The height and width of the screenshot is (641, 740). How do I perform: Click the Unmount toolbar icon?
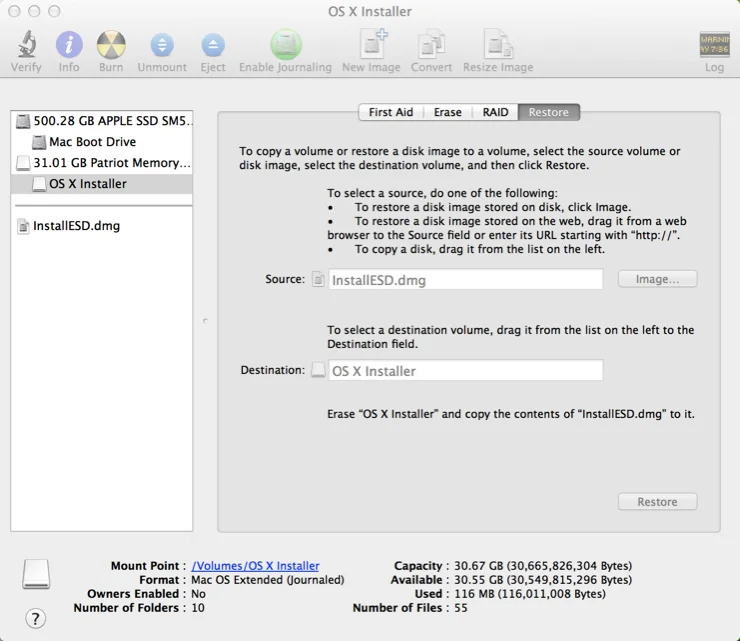pos(162,45)
